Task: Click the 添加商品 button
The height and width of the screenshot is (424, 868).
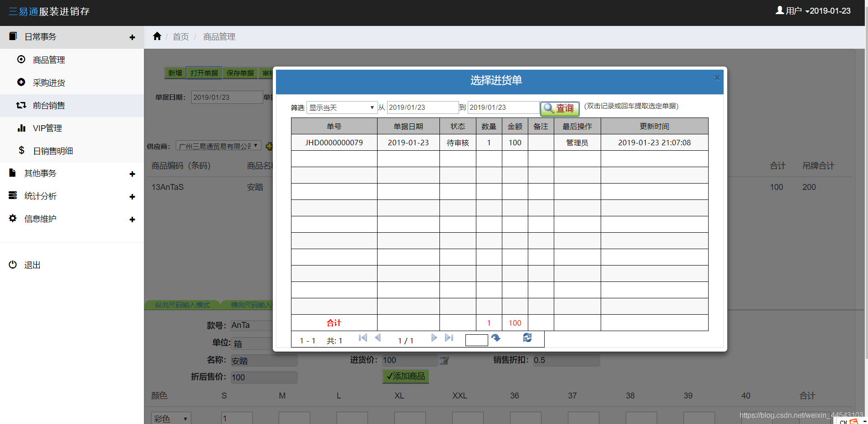Action: 405,376
